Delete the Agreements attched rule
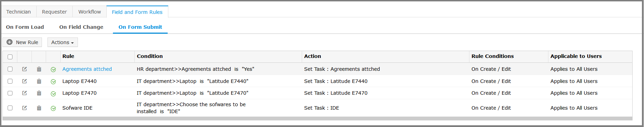Screen dimensions: 644x127 (x=39, y=69)
